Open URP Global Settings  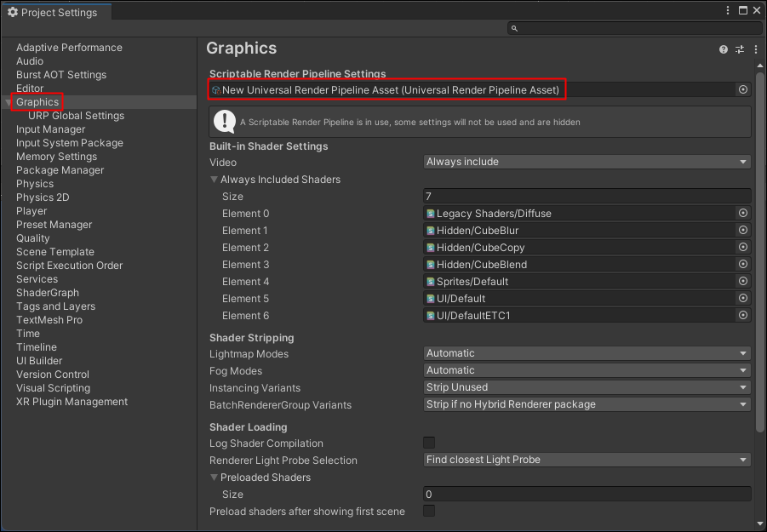[x=77, y=116]
